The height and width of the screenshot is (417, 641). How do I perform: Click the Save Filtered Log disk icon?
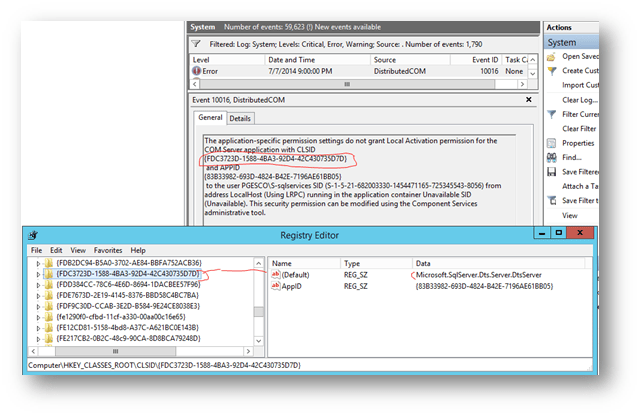click(552, 172)
